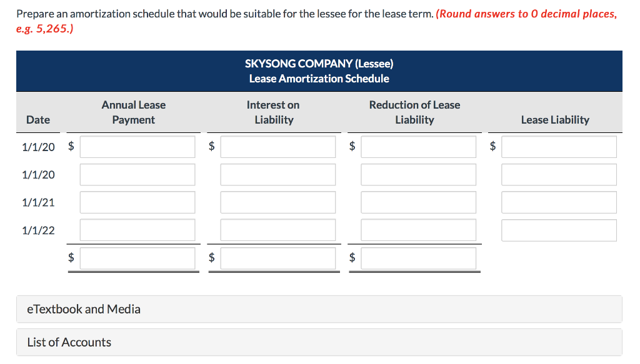Click the Lease Liability field for 1/1/21

[x=558, y=202]
